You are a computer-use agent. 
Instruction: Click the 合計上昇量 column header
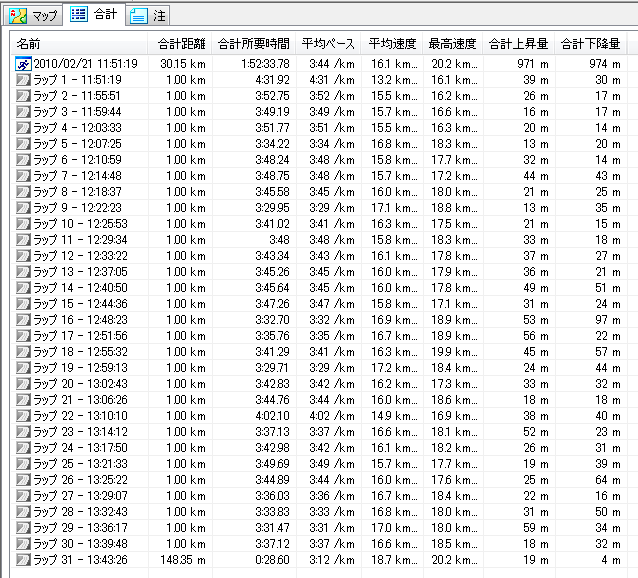[x=518, y=44]
